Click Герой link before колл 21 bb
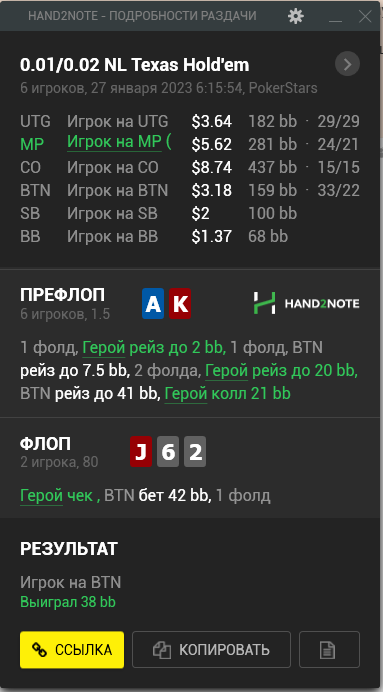Image resolution: width=383 pixels, height=692 pixels. pos(186,394)
